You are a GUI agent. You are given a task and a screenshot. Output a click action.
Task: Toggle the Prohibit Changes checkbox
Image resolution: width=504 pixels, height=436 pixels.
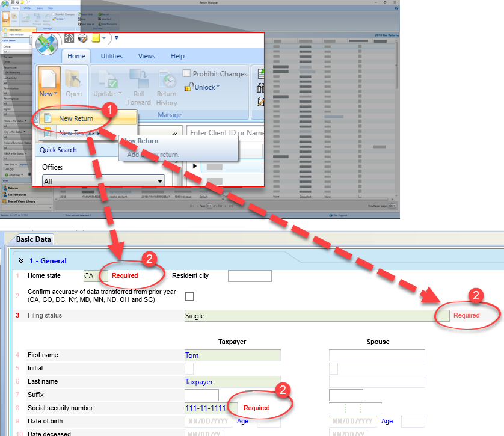(186, 73)
